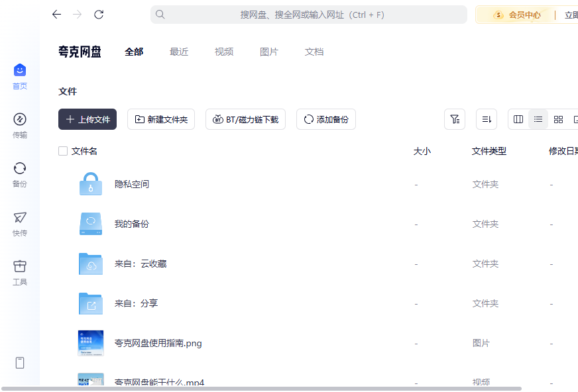Go forward with the right arrow
Viewport: 578px width, 392px height.
[x=77, y=15]
